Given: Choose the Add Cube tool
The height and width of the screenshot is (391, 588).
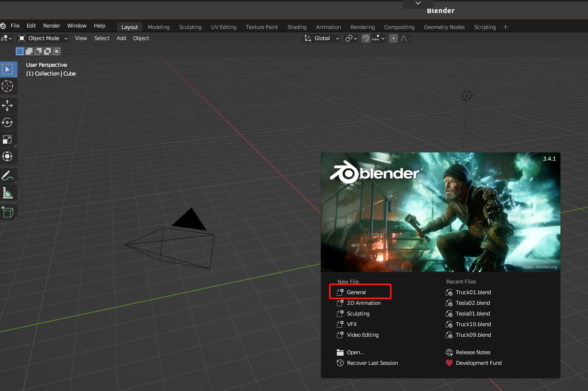Looking at the screenshot, I should 8,212.
